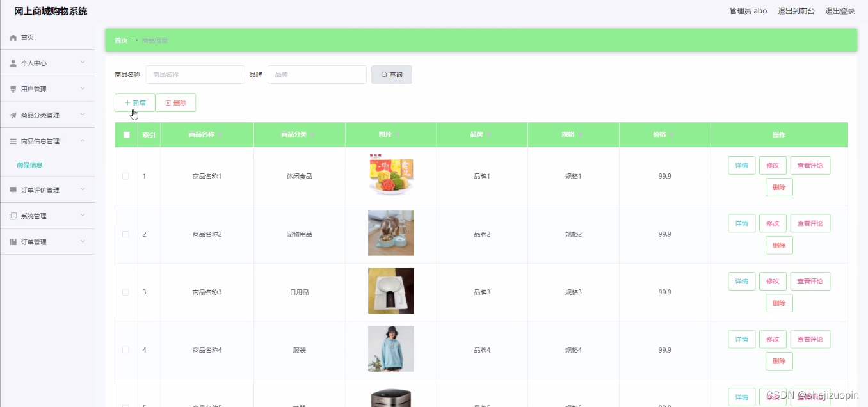Click 退出登录 in the top bar
The image size is (868, 407).
click(x=840, y=11)
